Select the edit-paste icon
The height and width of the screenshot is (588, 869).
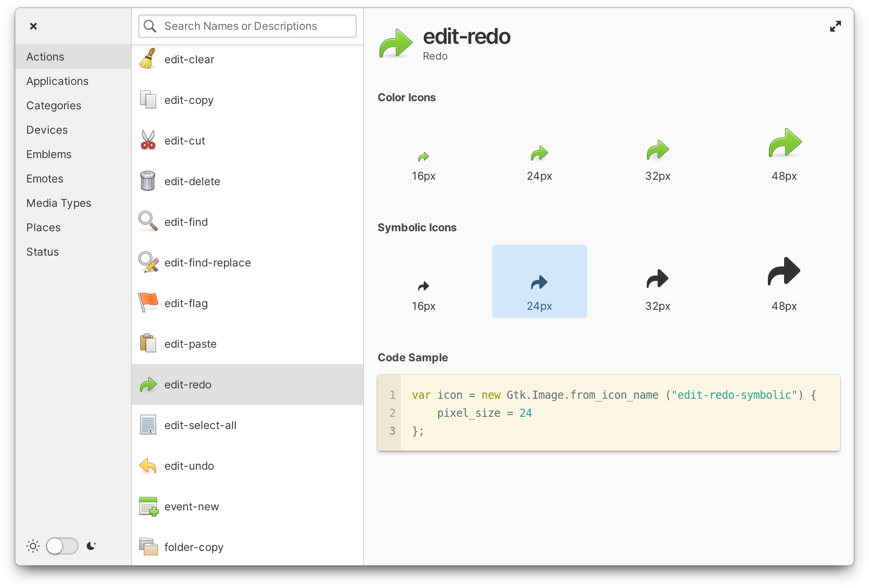[148, 344]
